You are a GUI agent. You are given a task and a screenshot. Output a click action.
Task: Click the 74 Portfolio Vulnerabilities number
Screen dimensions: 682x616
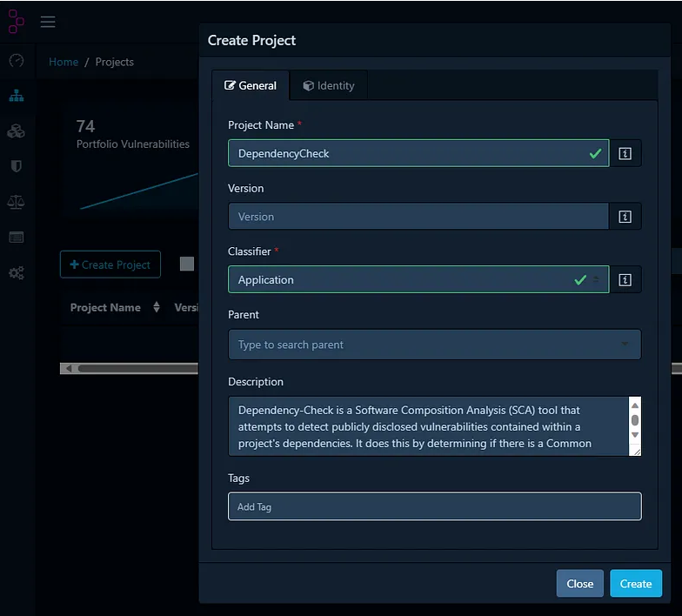(x=85, y=126)
